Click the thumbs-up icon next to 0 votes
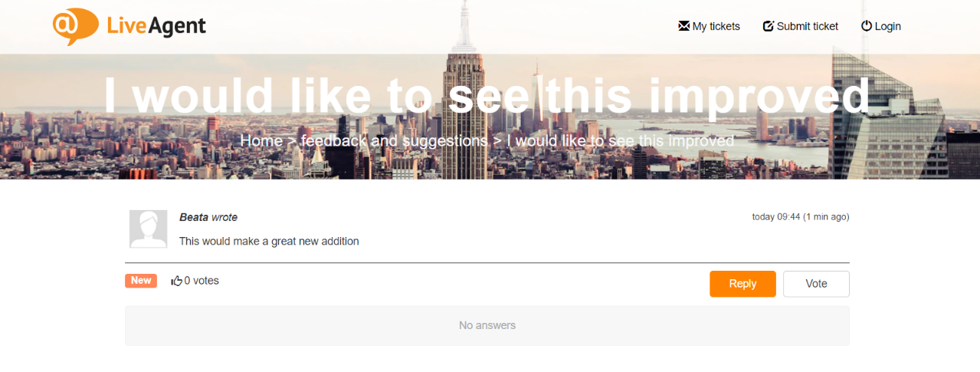The image size is (980, 372). point(177,281)
